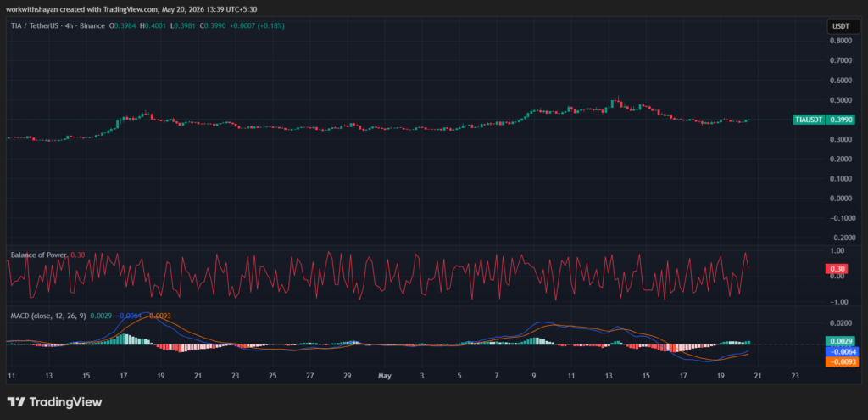
Task: Click the 21 date label near right end
Action: [x=758, y=376]
